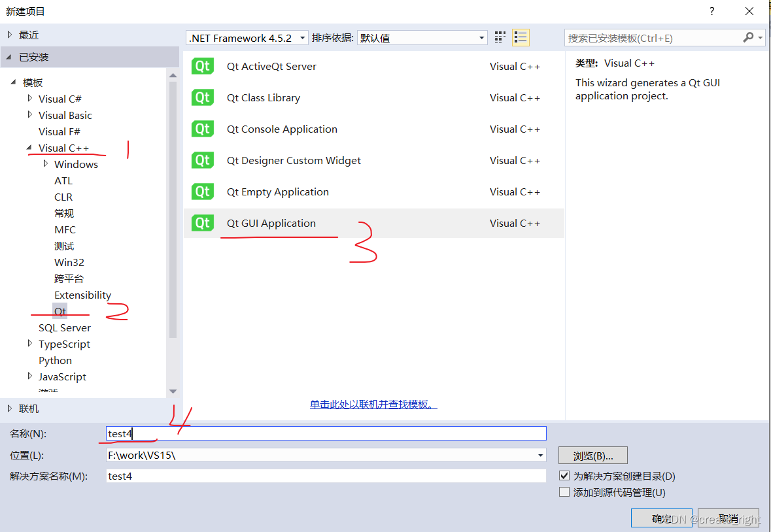Enable add to source control checkbox
The image size is (771, 532).
[x=564, y=491]
